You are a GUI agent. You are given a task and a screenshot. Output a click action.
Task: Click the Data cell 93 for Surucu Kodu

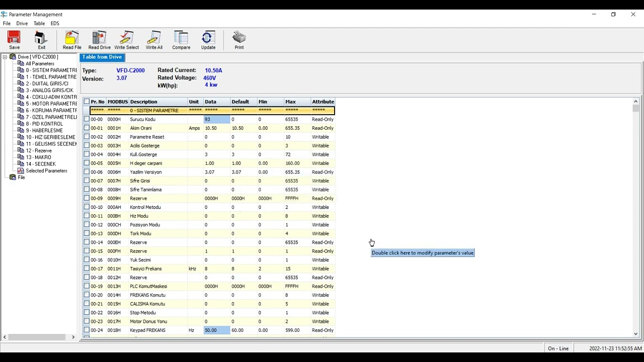(217, 119)
